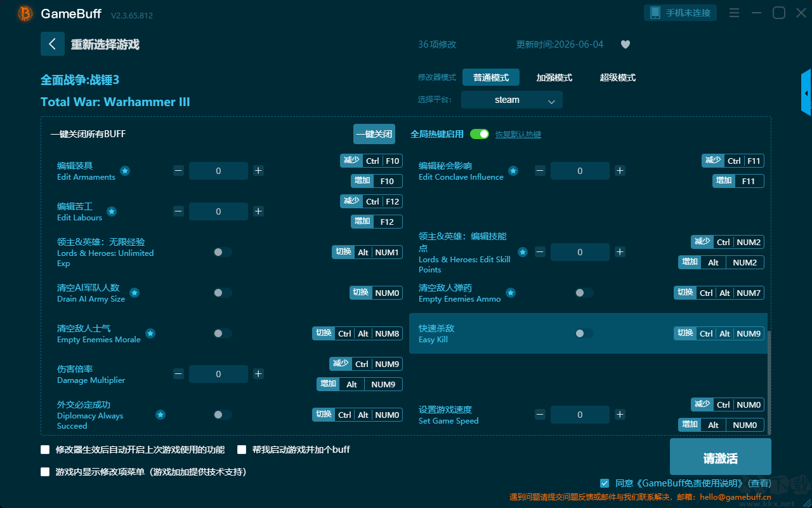Viewport: 812px width, 508px height.
Task: Open the steam platform dropdown
Action: pos(512,100)
